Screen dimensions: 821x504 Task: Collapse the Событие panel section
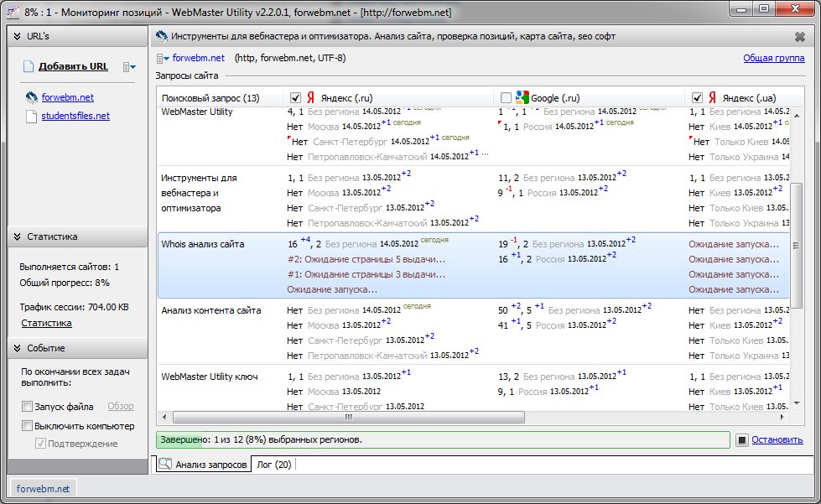(x=15, y=348)
